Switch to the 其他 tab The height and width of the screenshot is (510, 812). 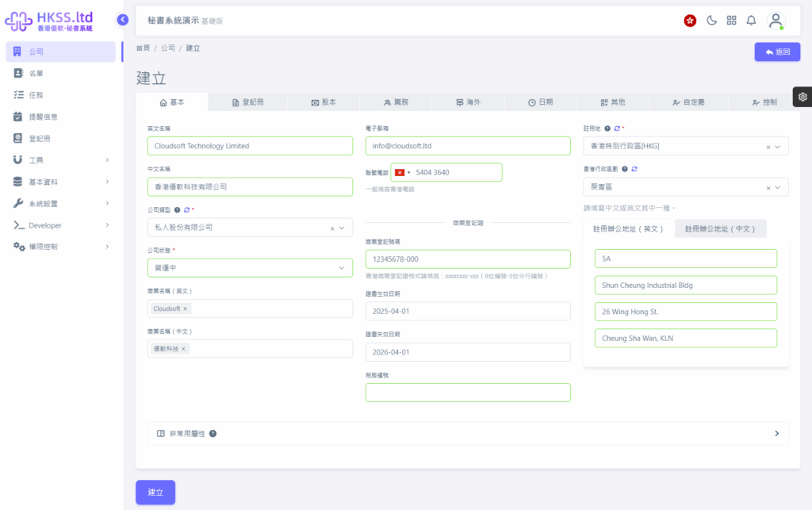pos(613,102)
